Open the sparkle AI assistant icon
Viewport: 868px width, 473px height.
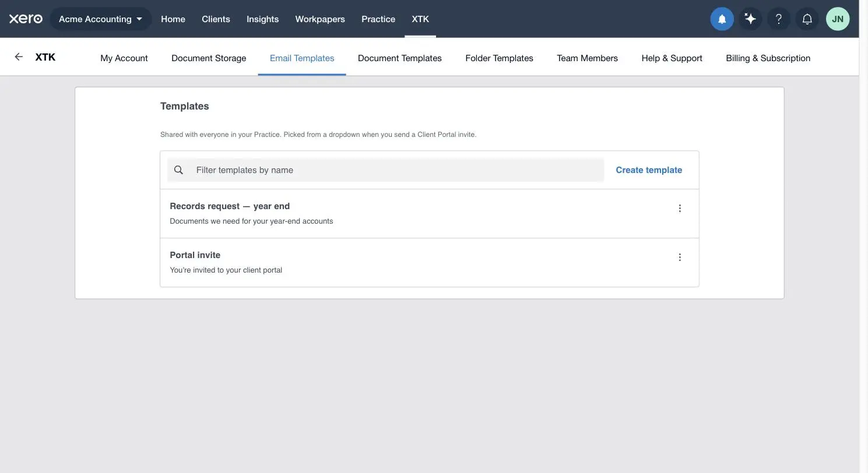(750, 19)
